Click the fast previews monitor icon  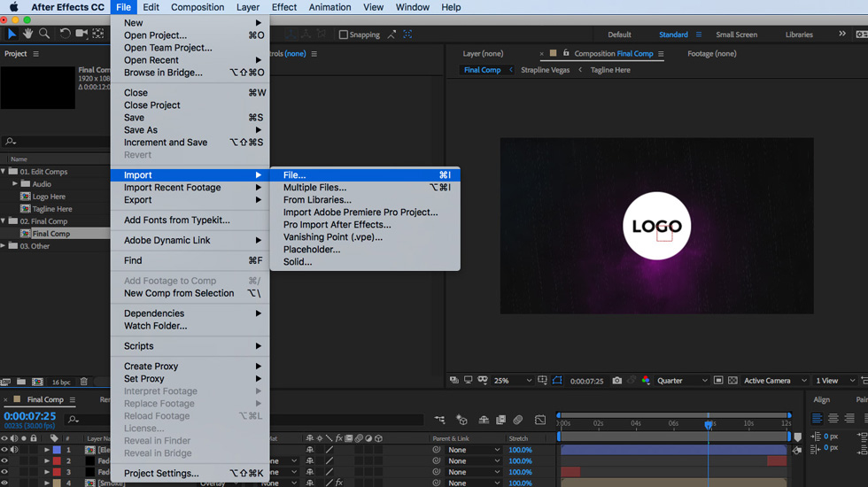point(469,380)
